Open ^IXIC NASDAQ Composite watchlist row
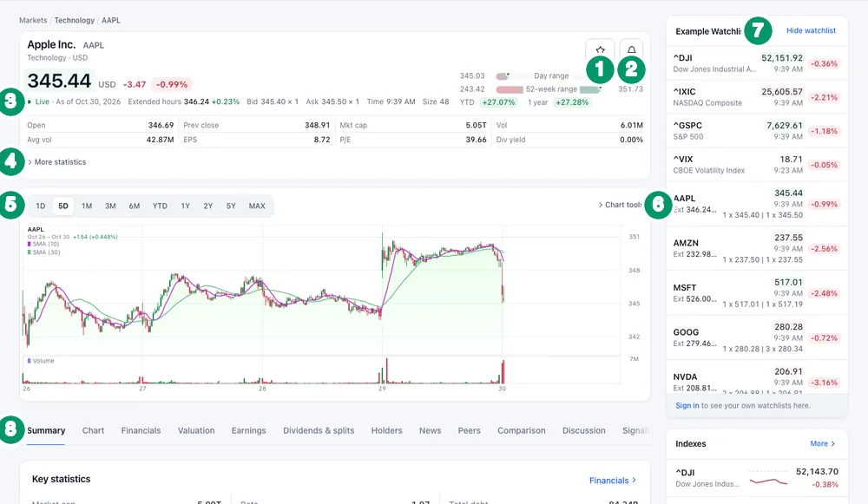 pyautogui.click(x=757, y=97)
